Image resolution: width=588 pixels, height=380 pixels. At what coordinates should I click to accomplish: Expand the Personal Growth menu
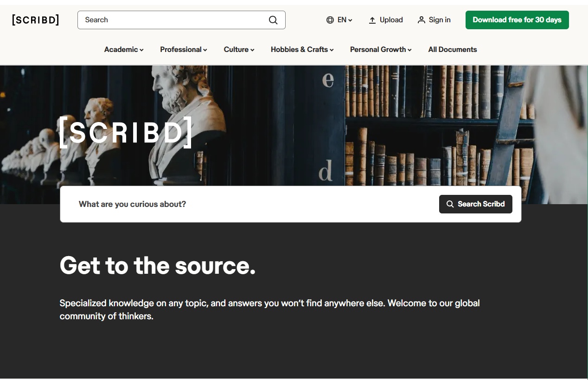pos(381,49)
